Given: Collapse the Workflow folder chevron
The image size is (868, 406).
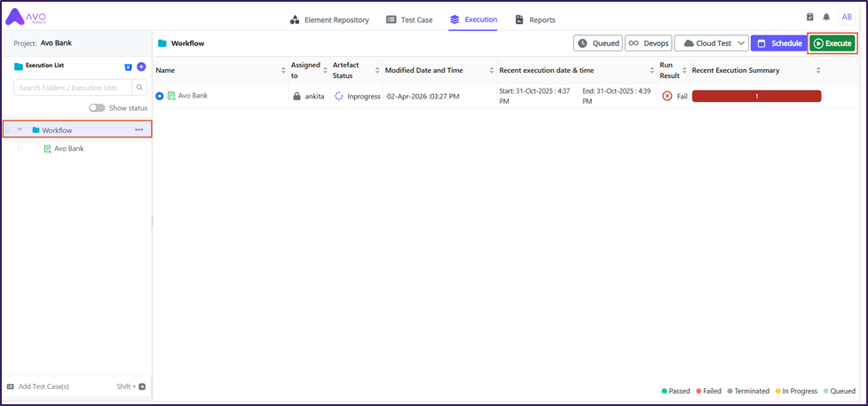Looking at the screenshot, I should [20, 130].
